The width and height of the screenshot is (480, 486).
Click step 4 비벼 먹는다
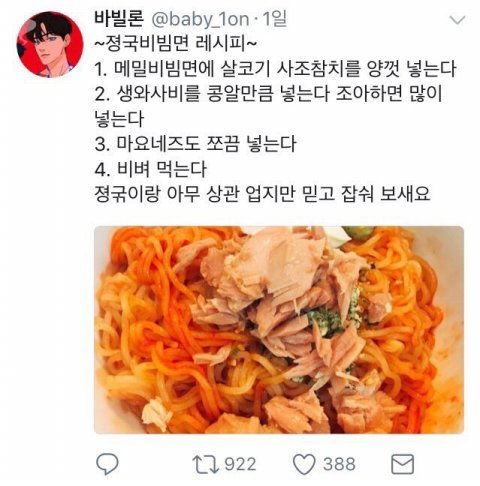coord(150,169)
